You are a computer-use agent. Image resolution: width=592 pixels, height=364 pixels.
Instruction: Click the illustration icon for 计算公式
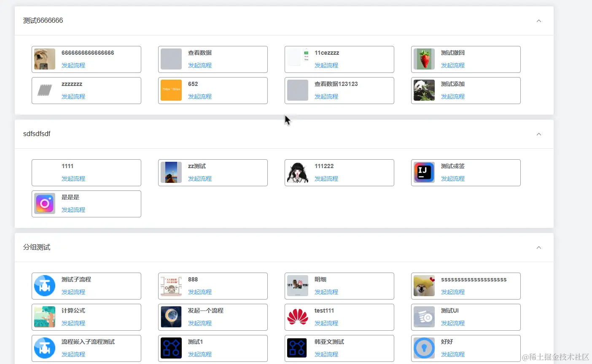click(x=45, y=317)
